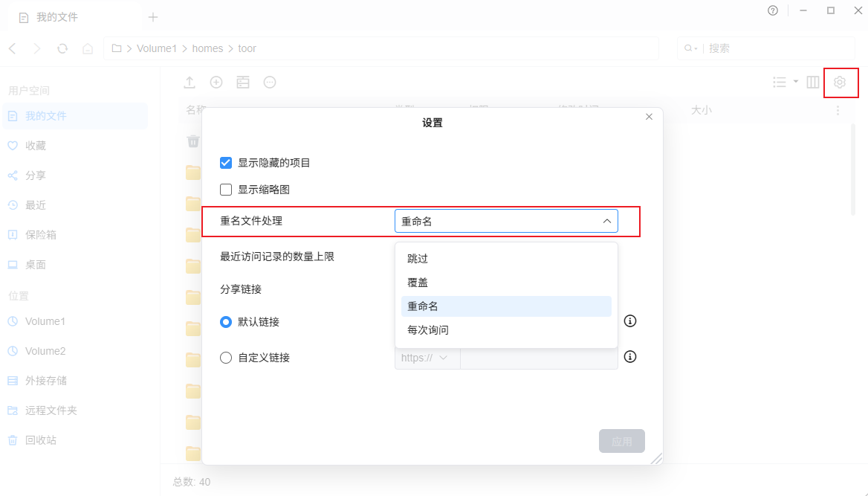Open a new tab with plus icon
868x496 pixels.
click(x=153, y=17)
